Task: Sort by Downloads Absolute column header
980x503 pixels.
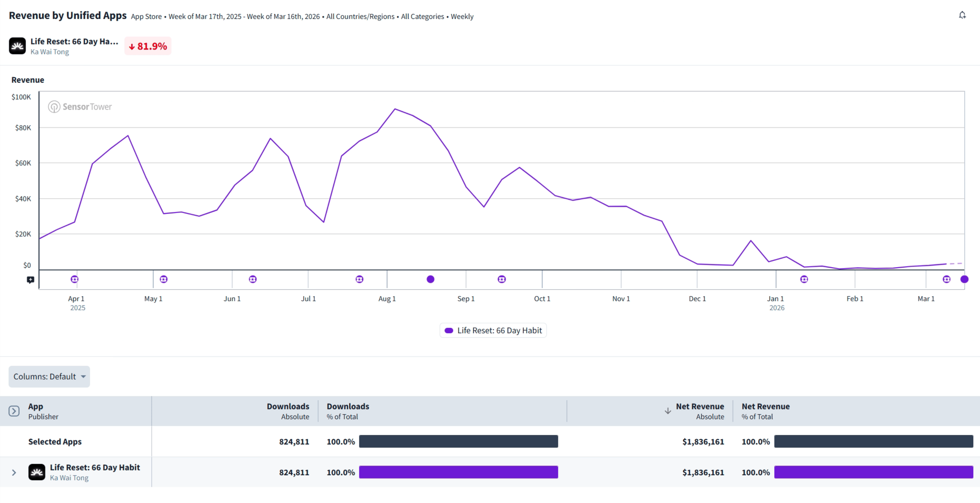Action: coord(288,411)
